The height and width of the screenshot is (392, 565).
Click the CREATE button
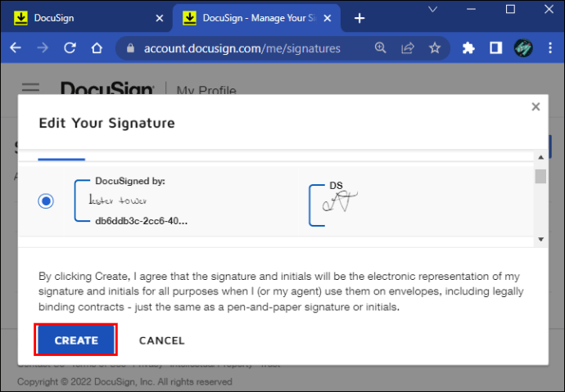(x=76, y=340)
